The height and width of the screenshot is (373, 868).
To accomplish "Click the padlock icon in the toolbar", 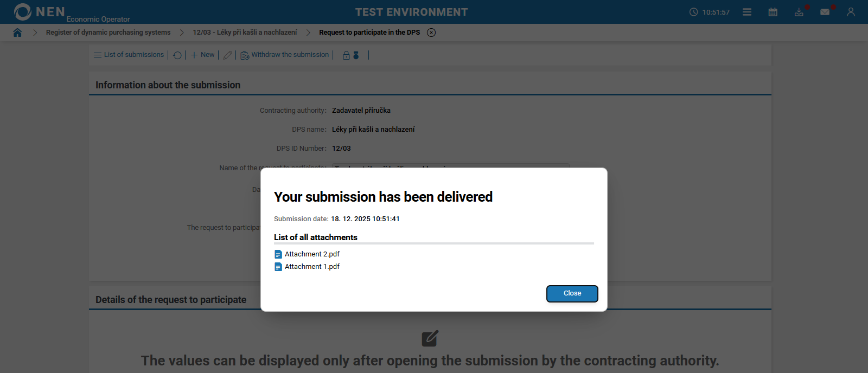I will click(346, 55).
